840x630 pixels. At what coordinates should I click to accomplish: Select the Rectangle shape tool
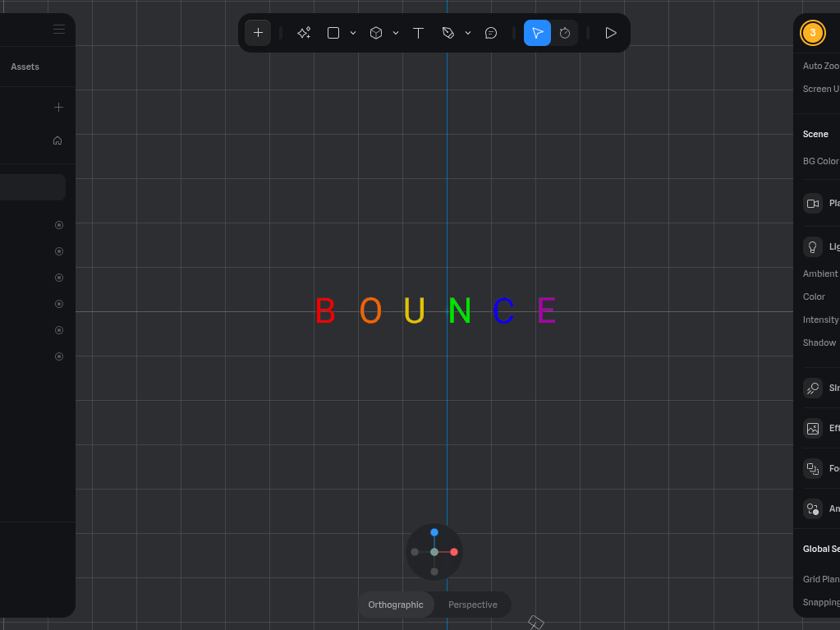pyautogui.click(x=333, y=33)
